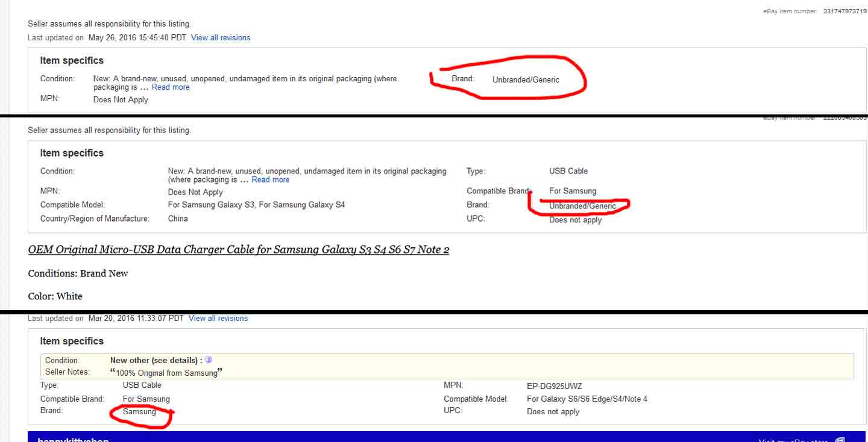868x442 pixels.
Task: Click "USB Cable" type in the Mar 20 listing
Action: tap(142, 385)
